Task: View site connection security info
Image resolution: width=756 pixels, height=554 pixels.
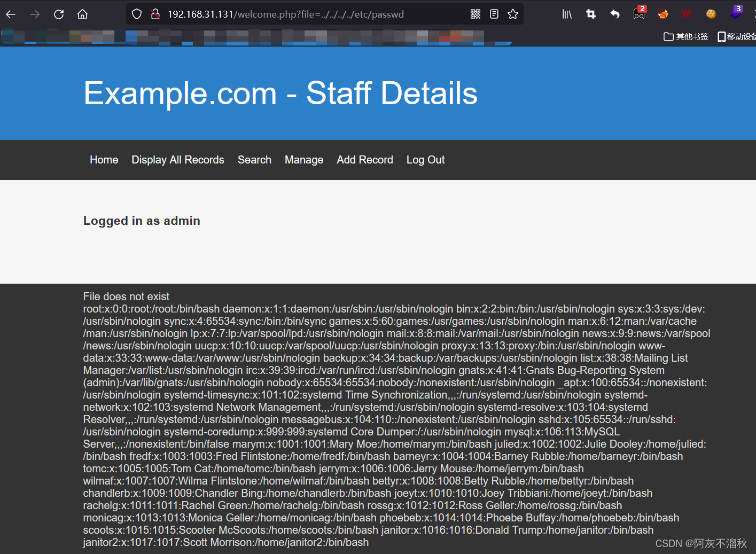Action: pyautogui.click(x=155, y=14)
